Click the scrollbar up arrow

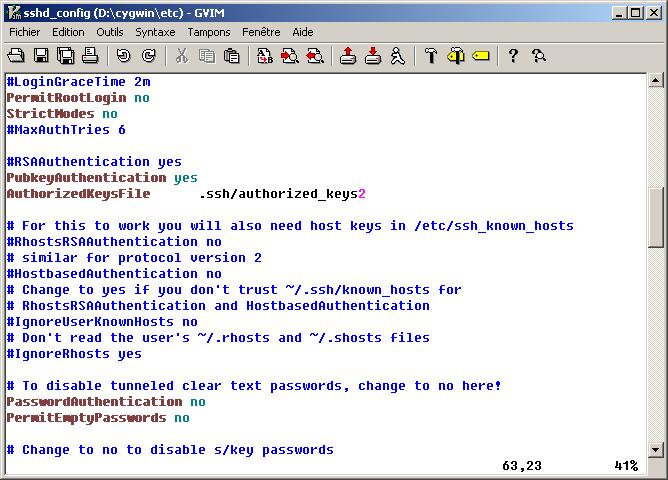pos(657,82)
